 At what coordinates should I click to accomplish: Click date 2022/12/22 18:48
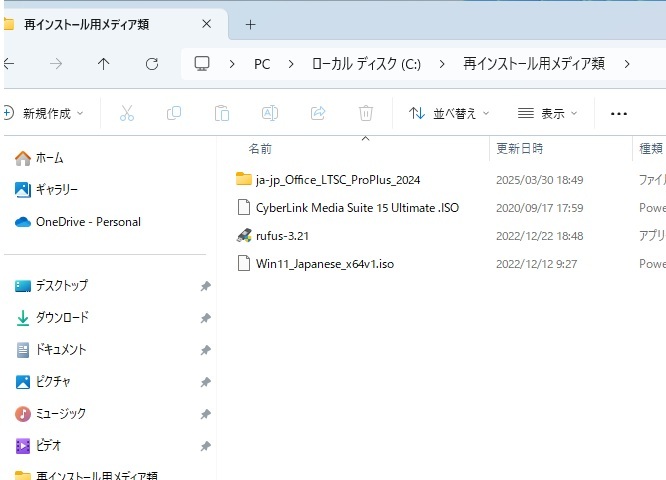(539, 236)
